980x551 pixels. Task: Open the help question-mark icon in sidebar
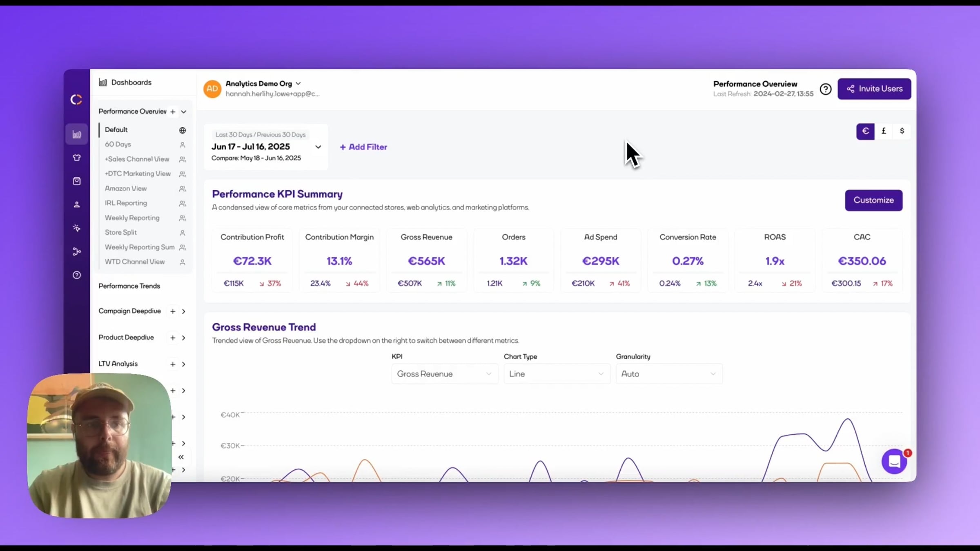point(77,275)
